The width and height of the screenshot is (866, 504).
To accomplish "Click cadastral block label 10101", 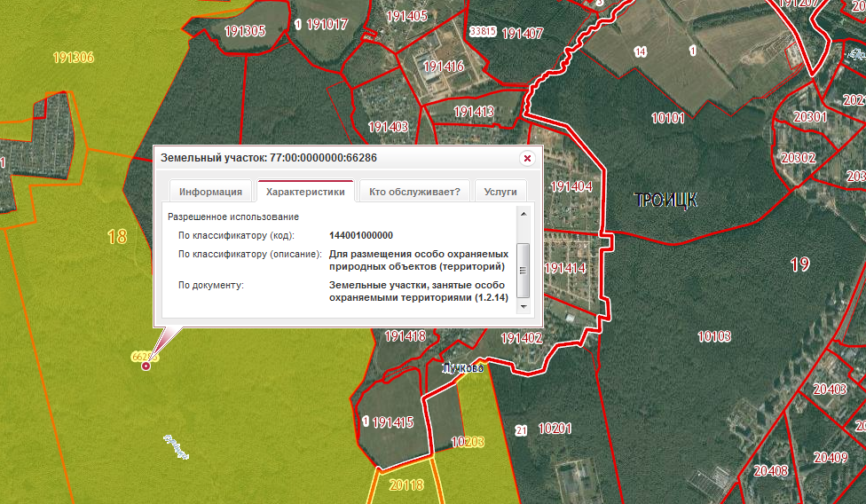I will pyautogui.click(x=668, y=118).
